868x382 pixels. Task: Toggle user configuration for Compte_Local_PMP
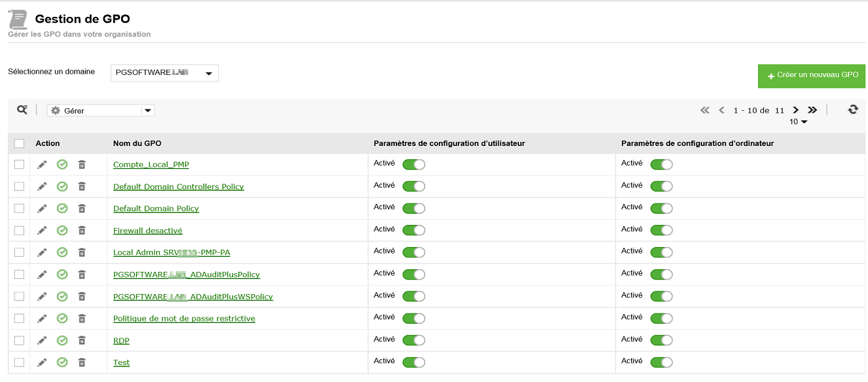pyautogui.click(x=413, y=164)
